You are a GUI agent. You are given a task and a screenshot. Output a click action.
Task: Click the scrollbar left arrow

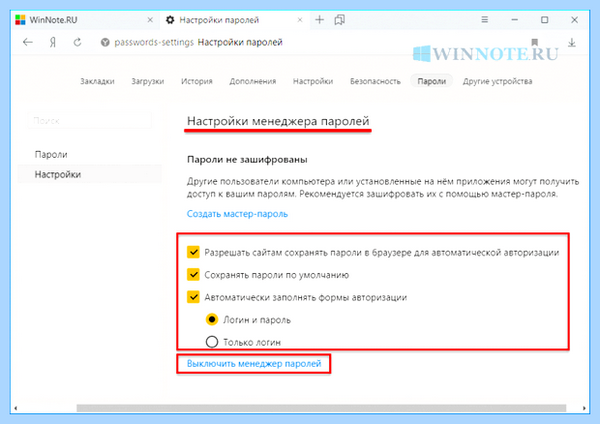click(x=15, y=408)
